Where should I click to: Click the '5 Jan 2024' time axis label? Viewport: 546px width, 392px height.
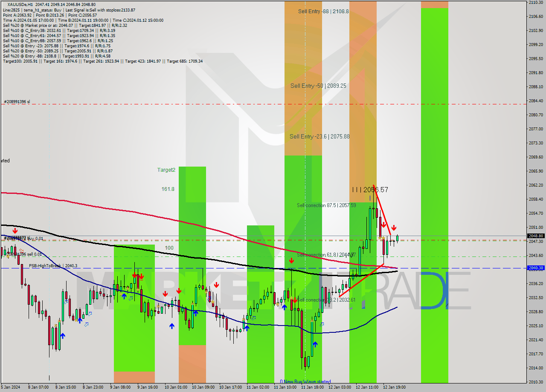point(9,387)
